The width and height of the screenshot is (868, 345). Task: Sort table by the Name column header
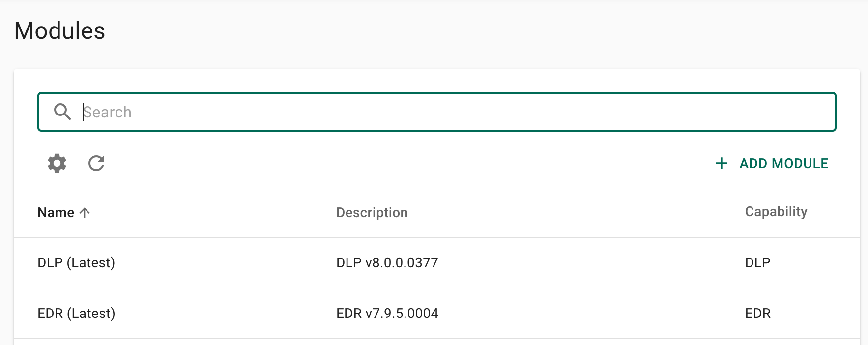(56, 213)
